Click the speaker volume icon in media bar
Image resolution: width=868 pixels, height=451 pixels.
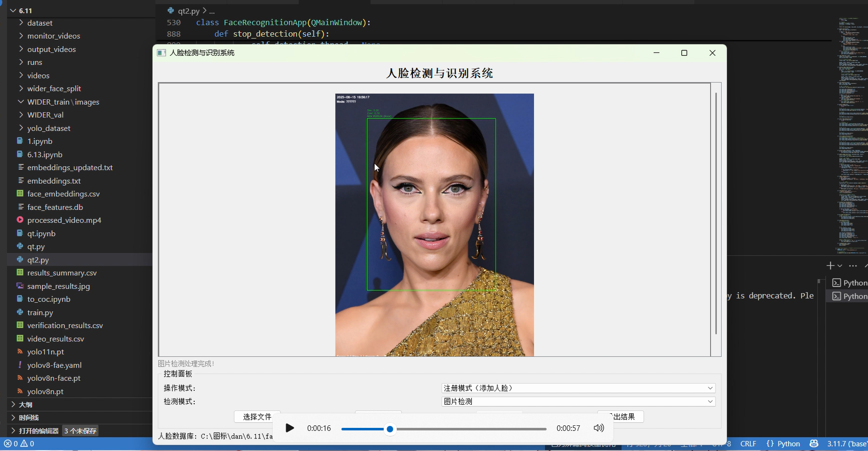coord(598,428)
